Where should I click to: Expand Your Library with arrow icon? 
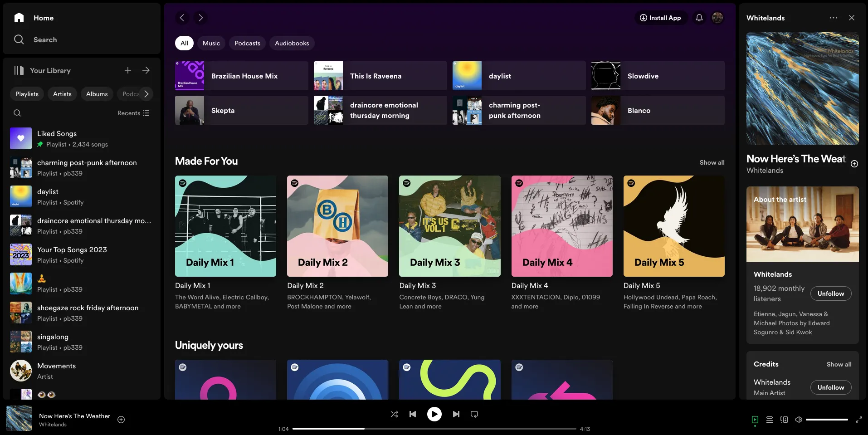tap(146, 70)
